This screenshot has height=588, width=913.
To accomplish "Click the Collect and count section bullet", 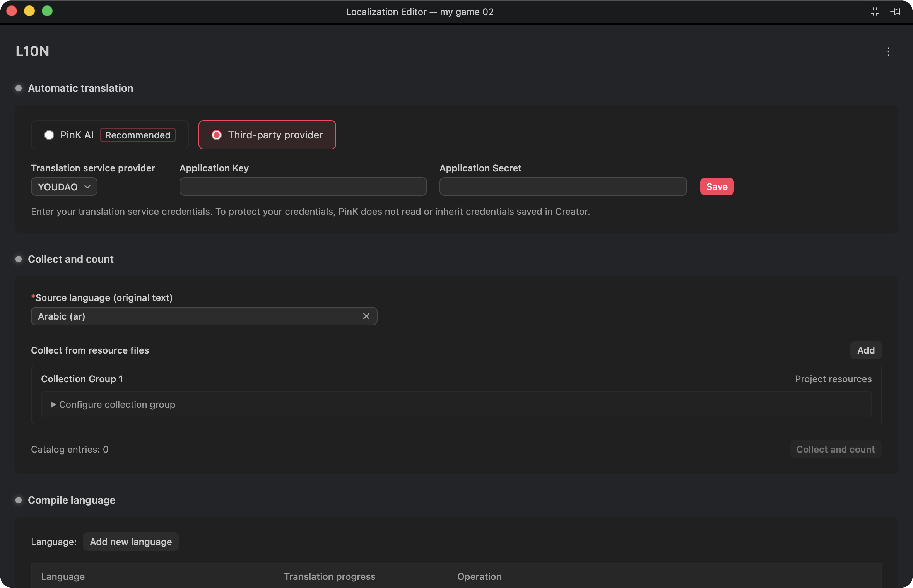I will 19,259.
